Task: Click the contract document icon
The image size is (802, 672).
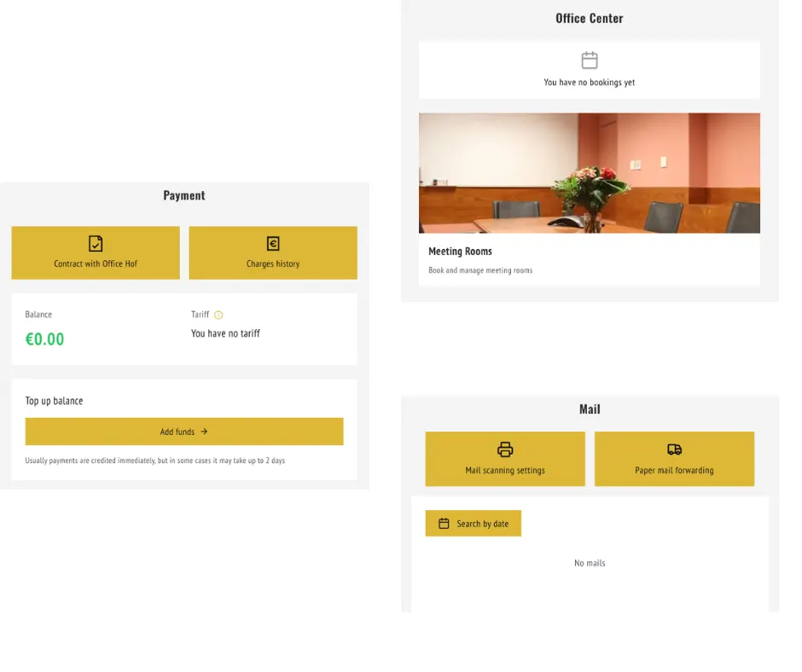Action: [x=96, y=243]
